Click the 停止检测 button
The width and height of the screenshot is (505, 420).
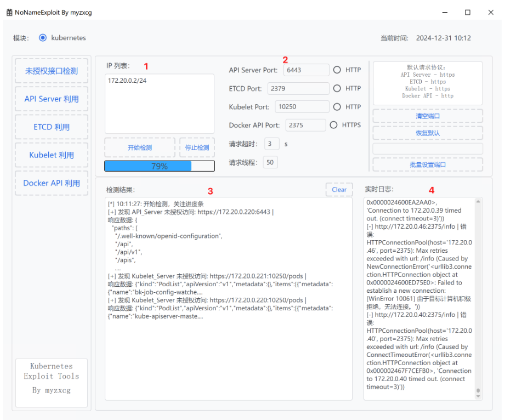point(197,147)
